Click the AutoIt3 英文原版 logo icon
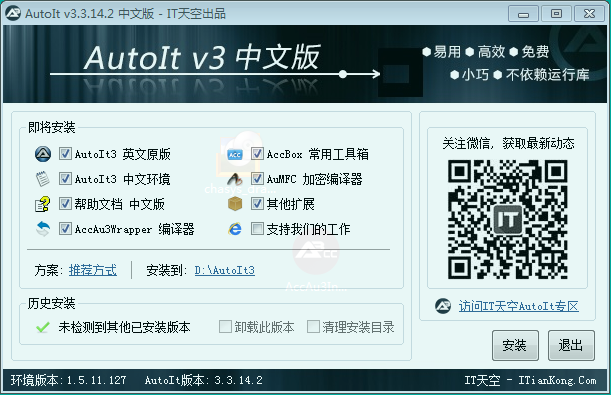 (43, 154)
